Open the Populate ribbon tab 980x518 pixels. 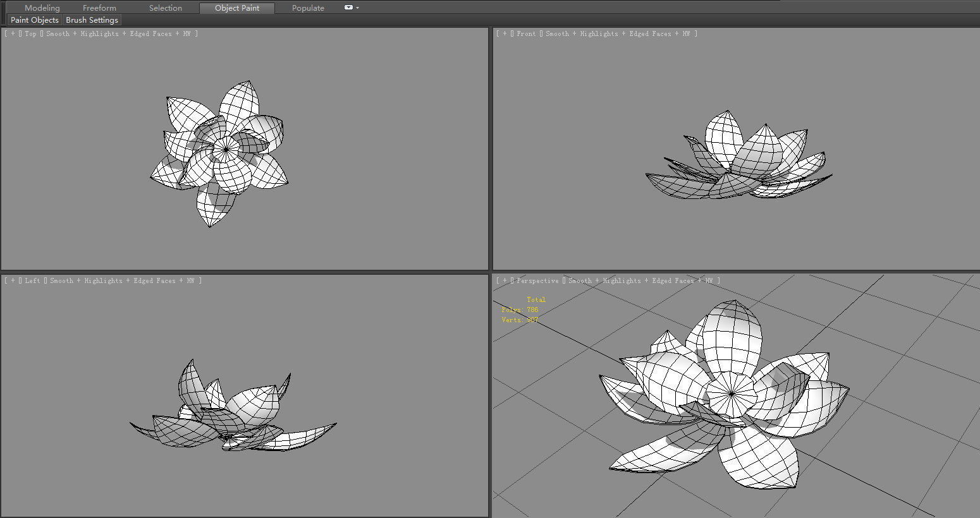point(308,8)
